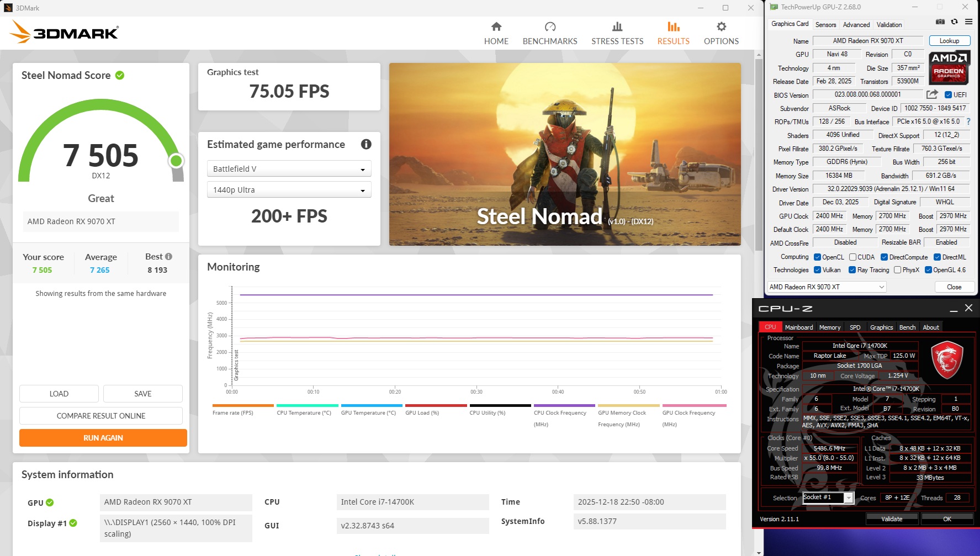The image size is (980, 556).
Task: Click the Average score value 7 265
Action: [x=100, y=270]
